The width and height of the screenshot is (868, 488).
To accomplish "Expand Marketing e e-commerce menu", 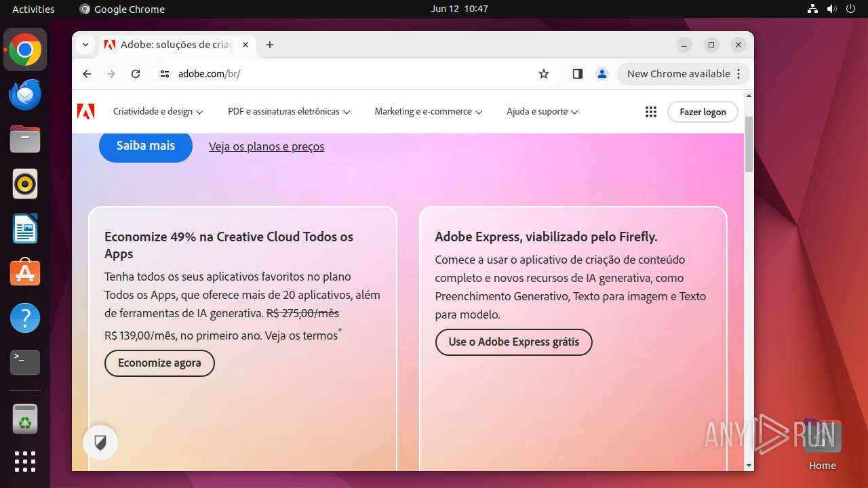I will tap(429, 112).
